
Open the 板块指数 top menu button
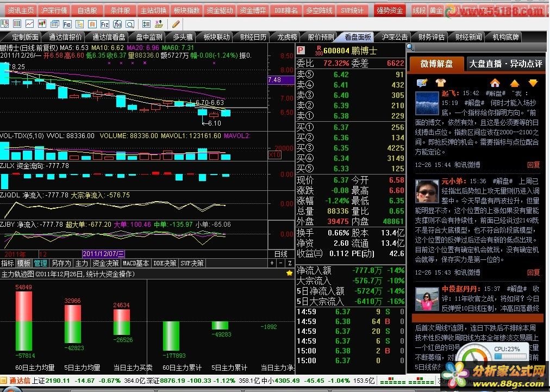[186, 10]
